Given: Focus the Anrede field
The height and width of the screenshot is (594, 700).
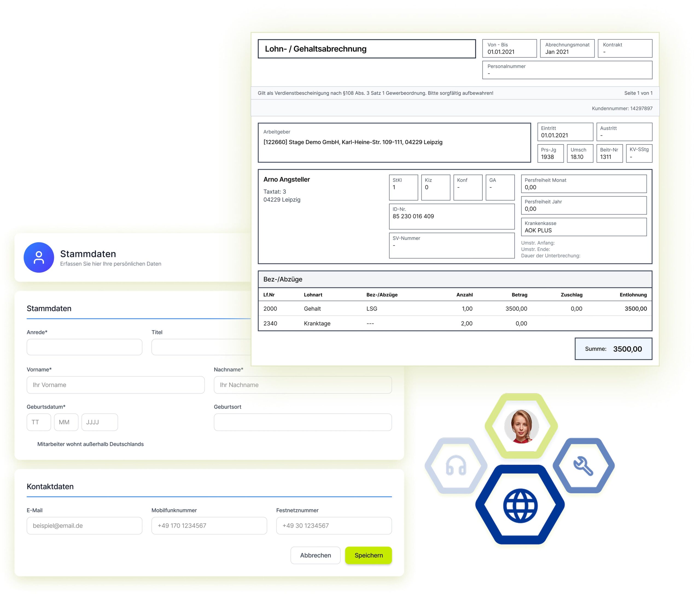Looking at the screenshot, I should point(84,347).
